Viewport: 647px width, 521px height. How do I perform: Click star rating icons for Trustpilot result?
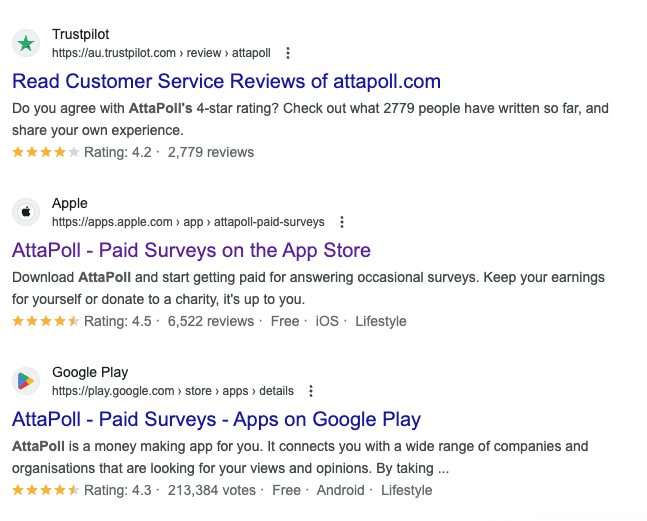point(46,152)
